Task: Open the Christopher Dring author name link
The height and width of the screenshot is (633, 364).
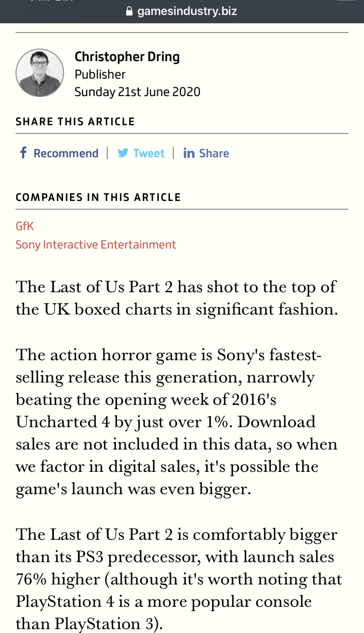Action: pos(127,57)
